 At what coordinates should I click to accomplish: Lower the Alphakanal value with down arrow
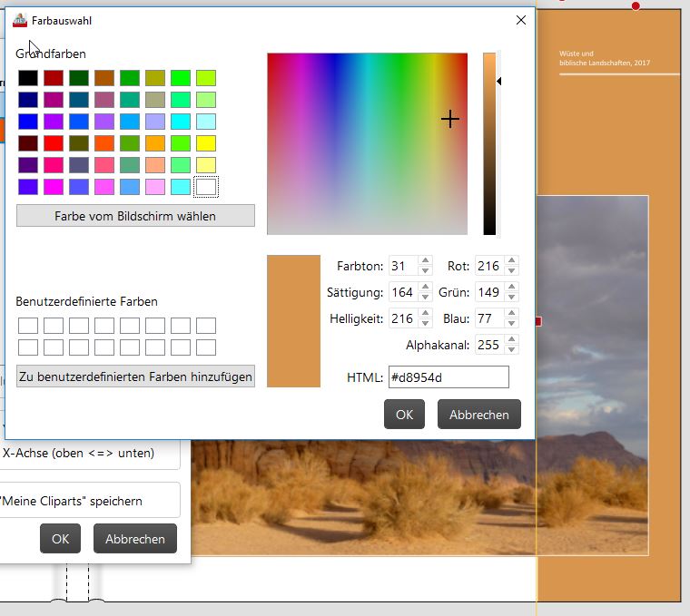[x=511, y=350]
